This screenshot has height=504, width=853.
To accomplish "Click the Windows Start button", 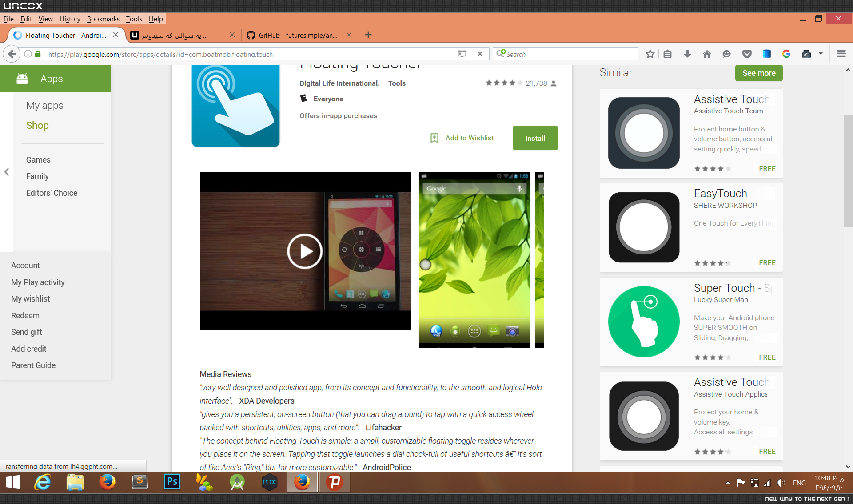I will click(x=13, y=482).
